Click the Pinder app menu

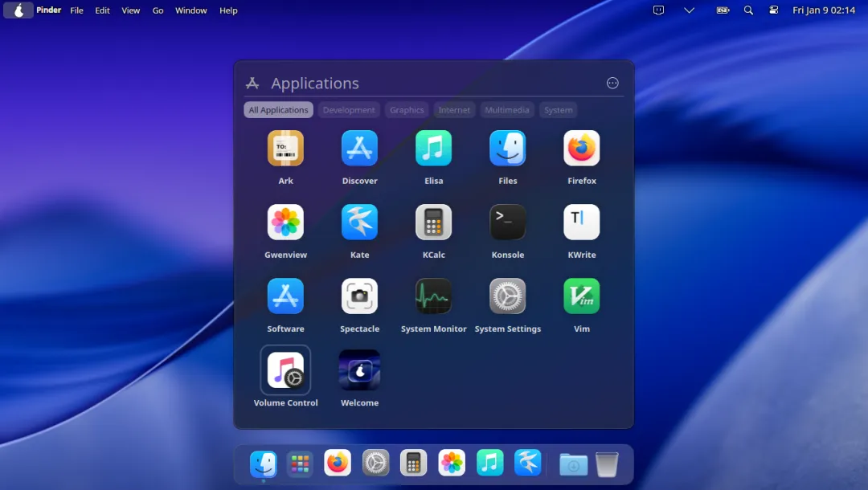coord(49,10)
